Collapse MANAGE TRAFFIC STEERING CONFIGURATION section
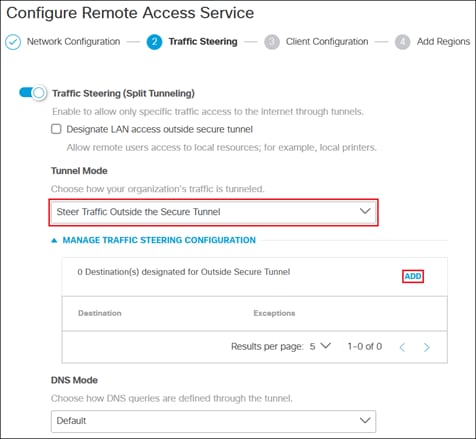The height and width of the screenshot is (439, 476). [159, 240]
